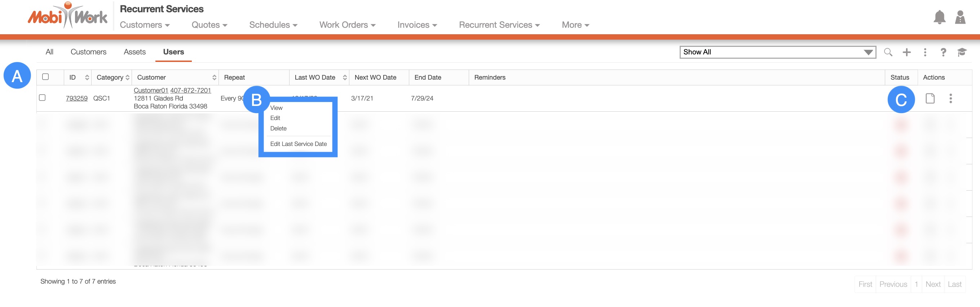Image resolution: width=980 pixels, height=307 pixels.
Task: Expand the Recurrent Services nav dropdown
Action: coord(499,25)
